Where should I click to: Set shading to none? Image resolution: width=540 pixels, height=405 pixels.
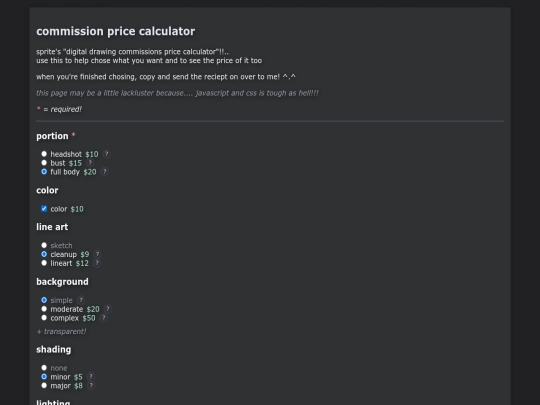point(44,368)
